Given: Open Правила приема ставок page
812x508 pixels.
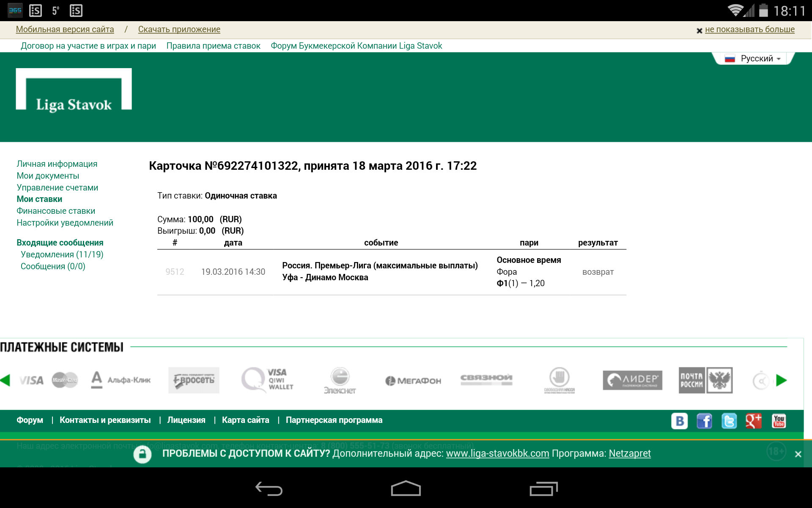Looking at the screenshot, I should click(x=213, y=46).
